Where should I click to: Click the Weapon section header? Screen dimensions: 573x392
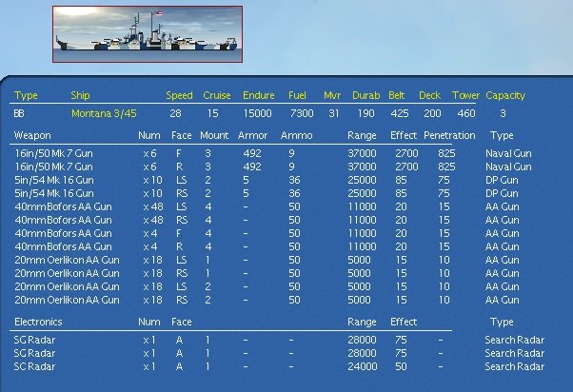pos(32,135)
